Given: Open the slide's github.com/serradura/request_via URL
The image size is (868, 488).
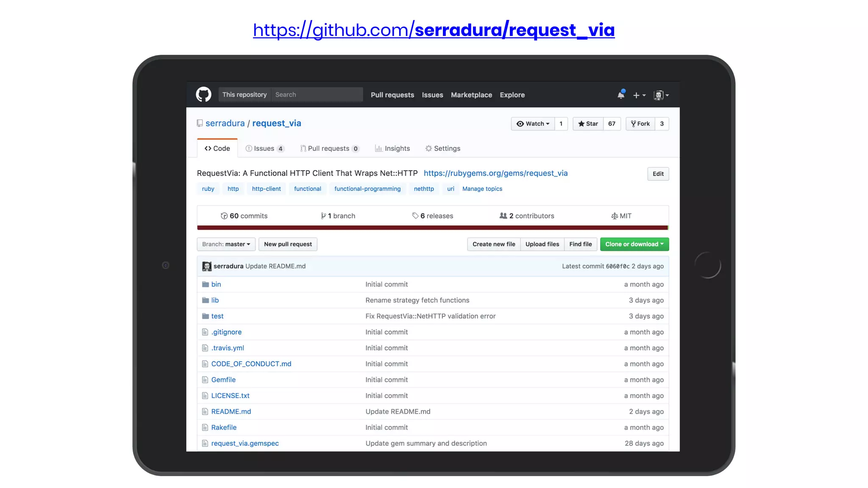Looking at the screenshot, I should tap(434, 30).
